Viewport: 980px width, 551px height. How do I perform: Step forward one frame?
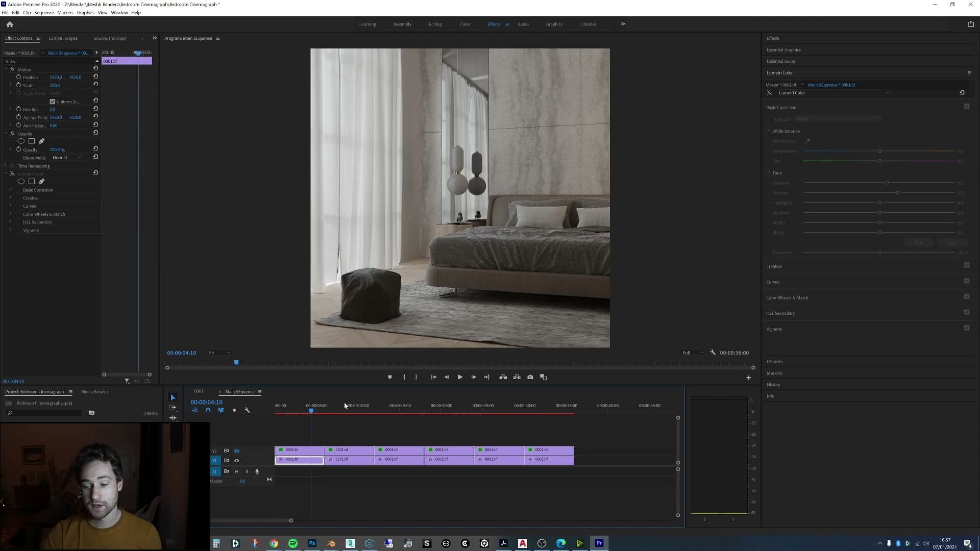pyautogui.click(x=474, y=377)
